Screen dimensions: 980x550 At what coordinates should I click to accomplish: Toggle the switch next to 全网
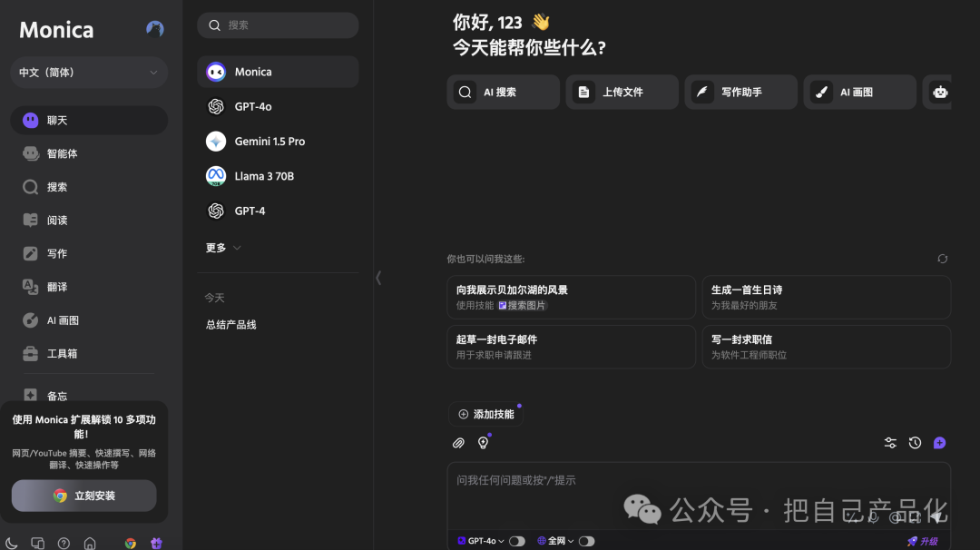586,541
